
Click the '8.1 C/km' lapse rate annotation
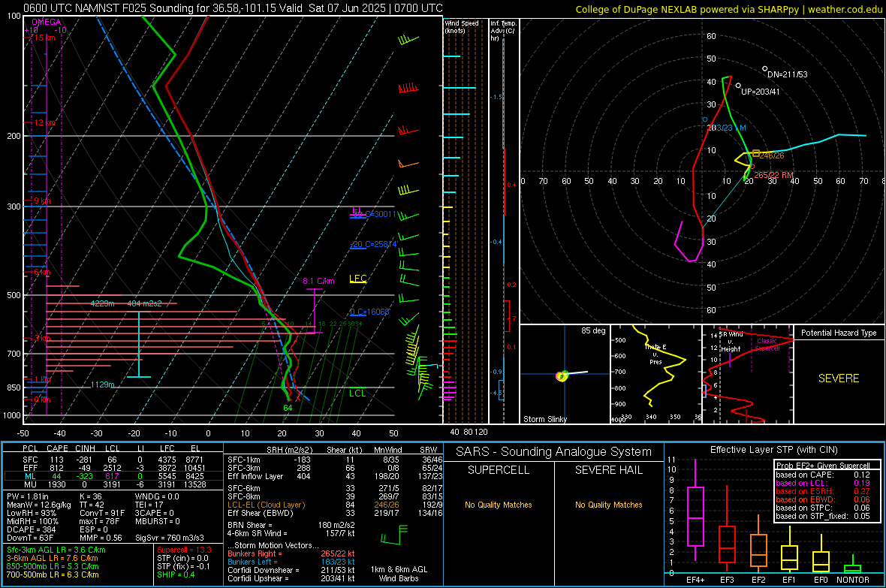[x=318, y=281]
